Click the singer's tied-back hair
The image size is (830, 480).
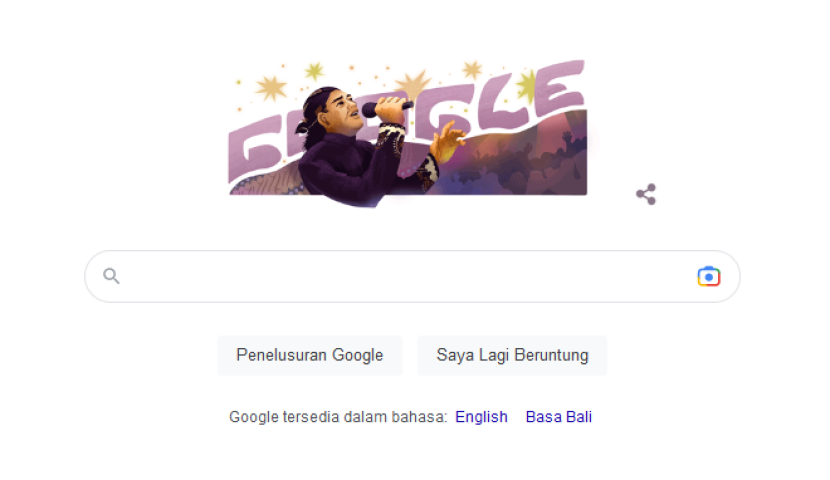point(311,114)
